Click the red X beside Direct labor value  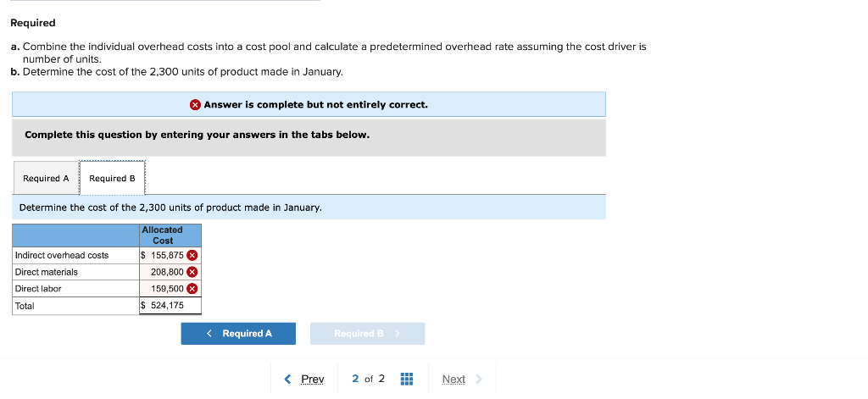click(x=192, y=289)
